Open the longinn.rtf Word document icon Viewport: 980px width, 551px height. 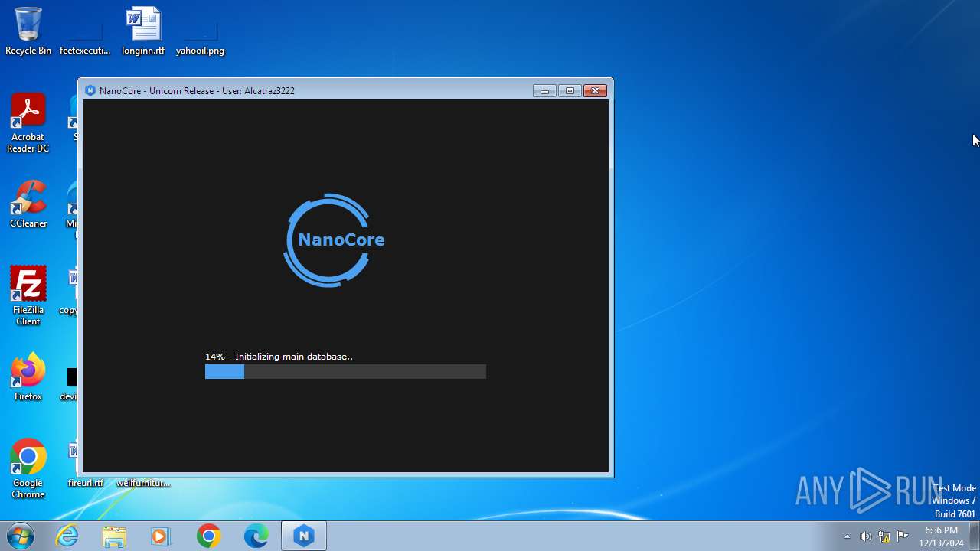pos(143,31)
